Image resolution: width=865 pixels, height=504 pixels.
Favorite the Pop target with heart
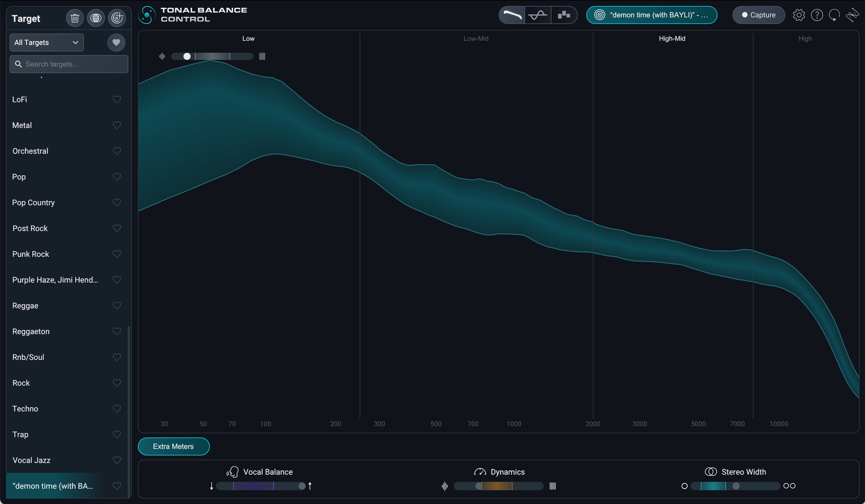[117, 177]
